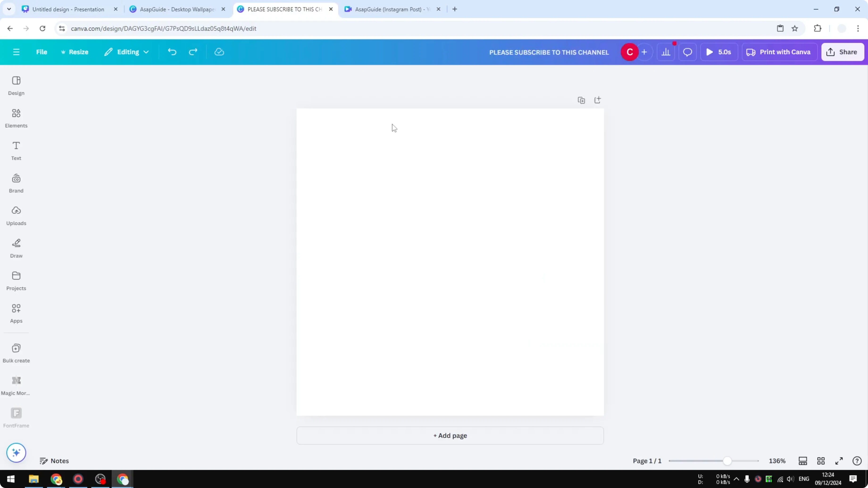Enter fullscreen view
The height and width of the screenshot is (488, 868).
[x=839, y=461]
